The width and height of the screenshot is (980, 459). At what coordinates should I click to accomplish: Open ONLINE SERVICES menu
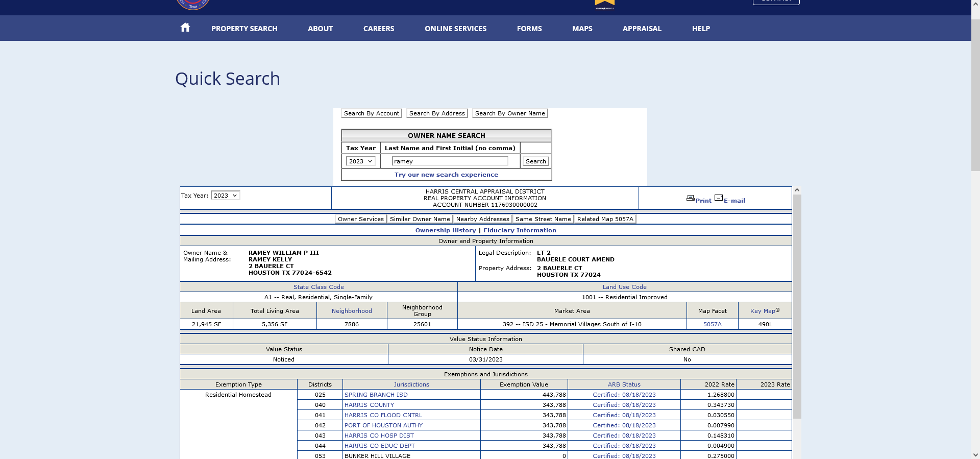coord(455,29)
